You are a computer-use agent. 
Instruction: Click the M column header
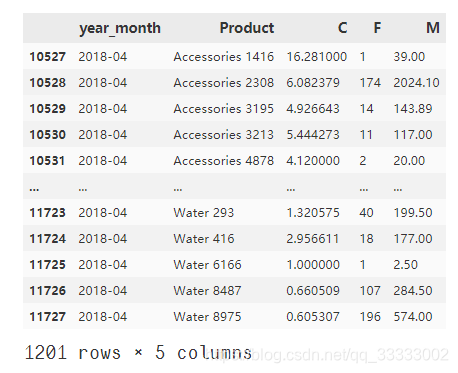point(433,28)
